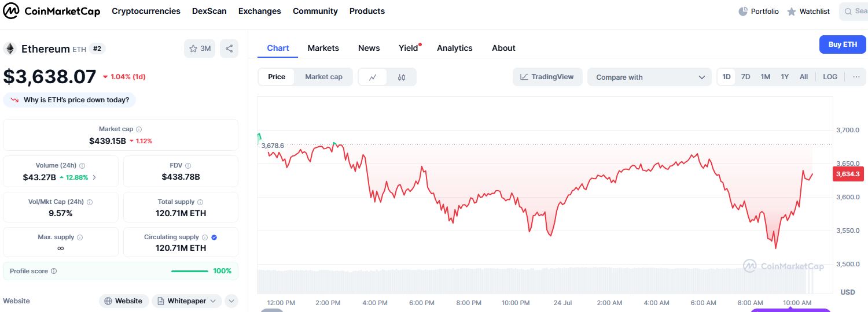Set chart range to 1D
This screenshot has width=868, height=312.
726,77
